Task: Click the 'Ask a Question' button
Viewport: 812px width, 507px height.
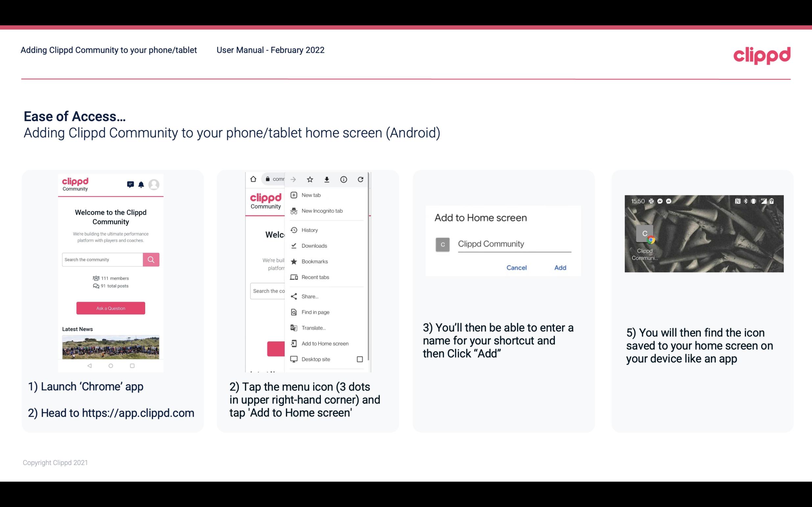Action: click(x=110, y=308)
